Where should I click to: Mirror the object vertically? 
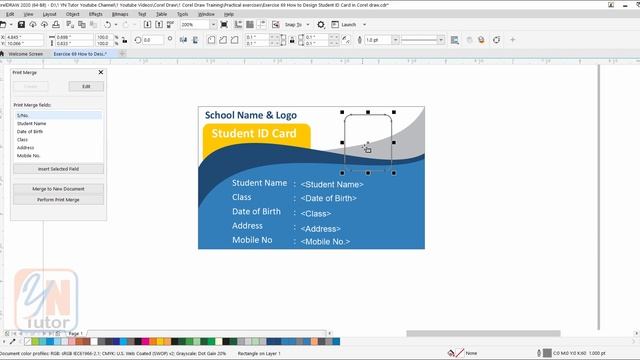pyautogui.click(x=195, y=40)
